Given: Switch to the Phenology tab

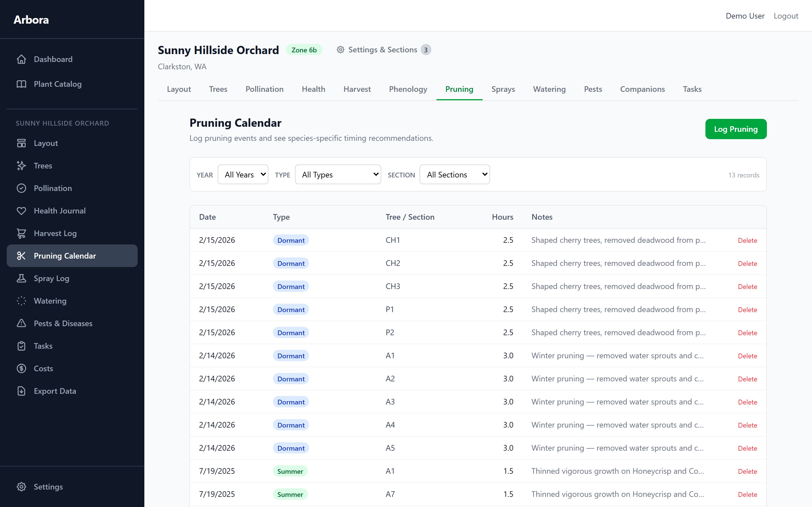Looking at the screenshot, I should [x=408, y=89].
